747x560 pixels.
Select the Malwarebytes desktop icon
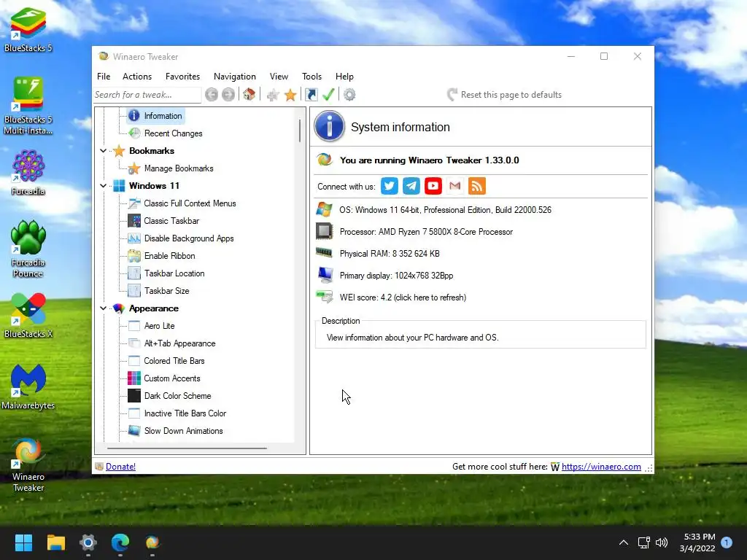tap(28, 386)
